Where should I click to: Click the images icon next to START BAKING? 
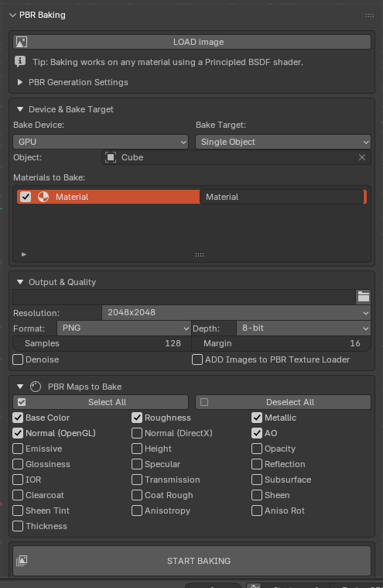tap(22, 561)
